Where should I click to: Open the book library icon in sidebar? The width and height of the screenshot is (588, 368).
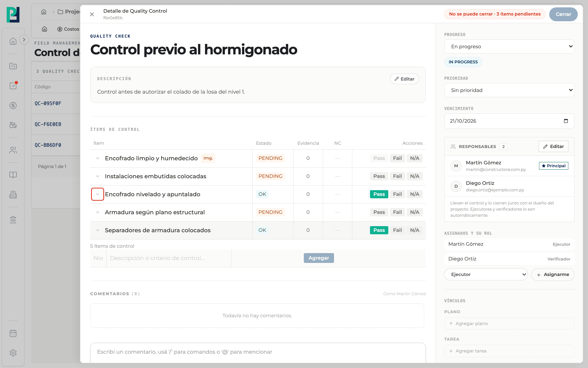pyautogui.click(x=13, y=175)
